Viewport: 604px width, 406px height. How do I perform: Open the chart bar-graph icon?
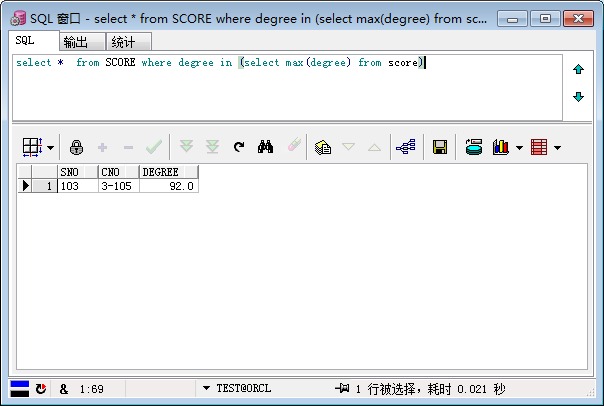point(500,147)
